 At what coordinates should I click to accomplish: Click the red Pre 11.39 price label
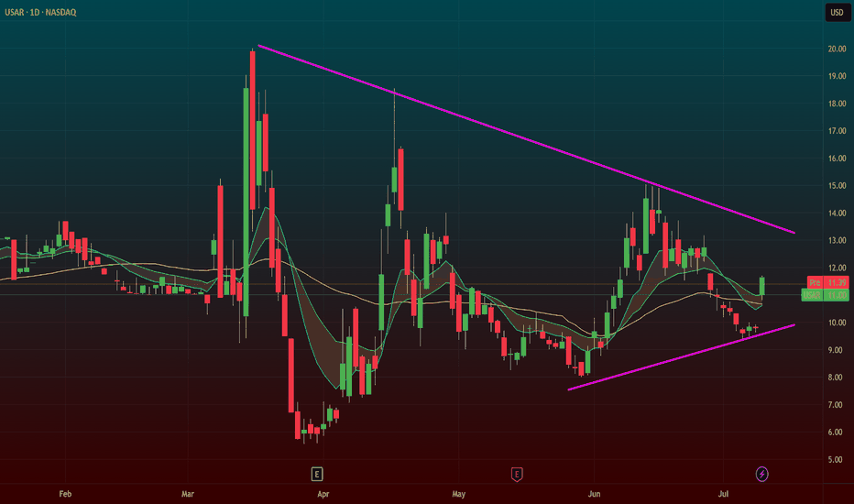pos(827,282)
